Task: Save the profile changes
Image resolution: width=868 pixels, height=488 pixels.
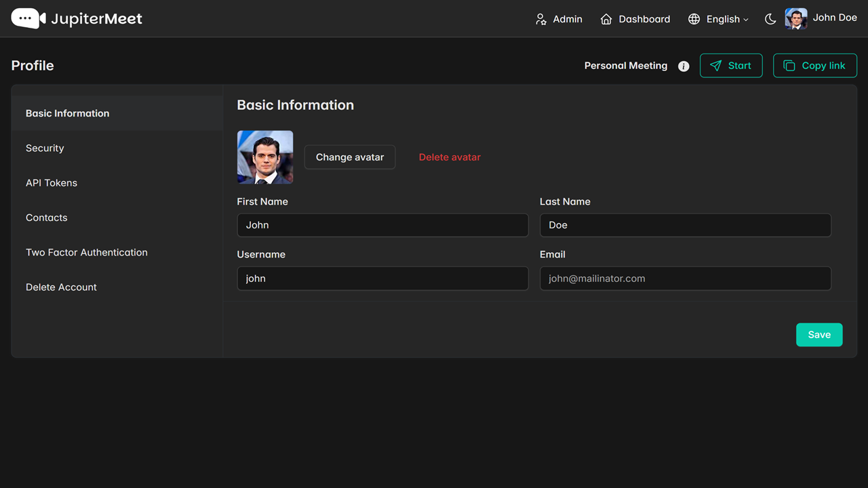Action: 819,335
